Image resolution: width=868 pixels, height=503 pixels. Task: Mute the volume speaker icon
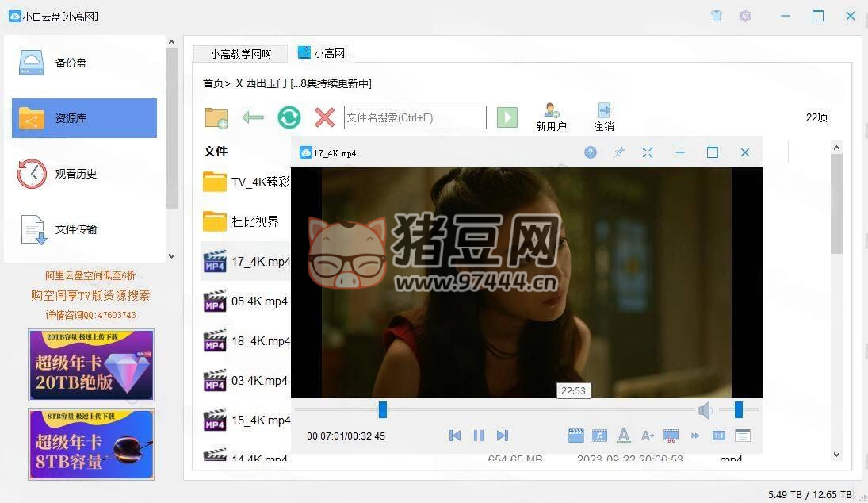(x=705, y=410)
